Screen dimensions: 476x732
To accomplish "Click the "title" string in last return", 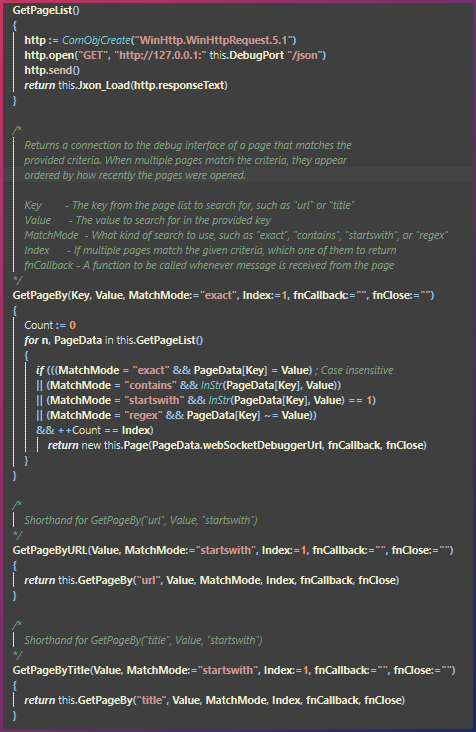I will click(152, 700).
